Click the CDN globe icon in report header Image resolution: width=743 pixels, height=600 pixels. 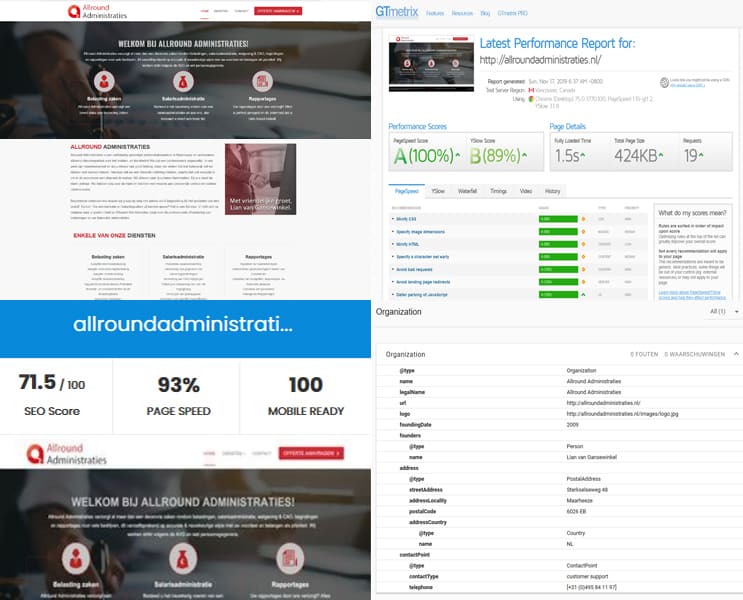coord(664,82)
